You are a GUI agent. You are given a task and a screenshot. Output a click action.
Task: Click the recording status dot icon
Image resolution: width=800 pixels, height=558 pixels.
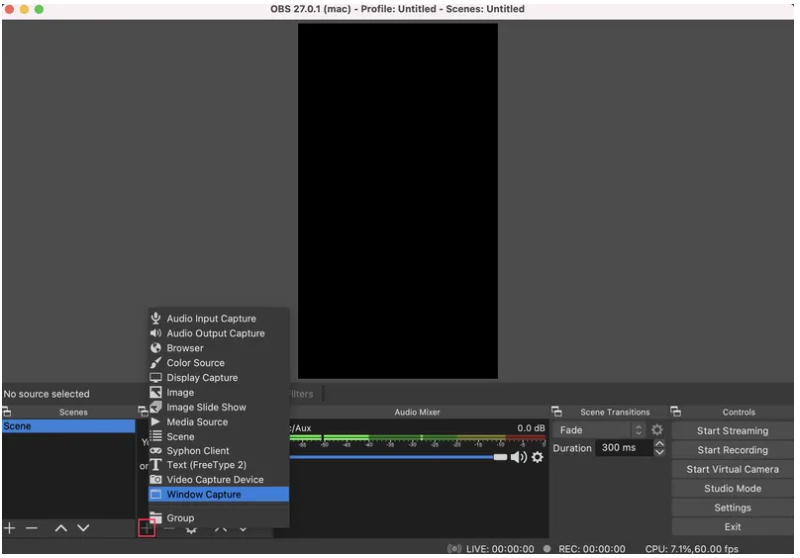(x=547, y=549)
